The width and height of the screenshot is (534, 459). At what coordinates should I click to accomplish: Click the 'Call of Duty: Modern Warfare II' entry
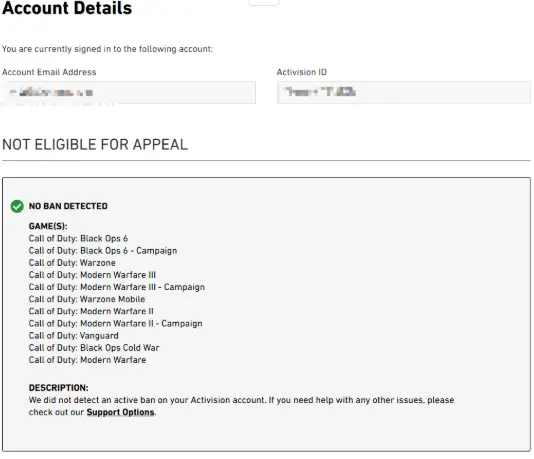(91, 311)
